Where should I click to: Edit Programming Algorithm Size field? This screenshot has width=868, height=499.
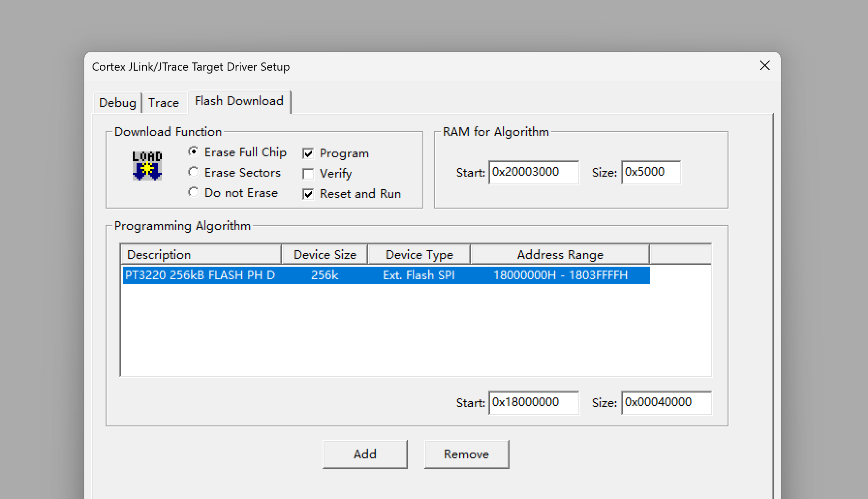(x=666, y=403)
